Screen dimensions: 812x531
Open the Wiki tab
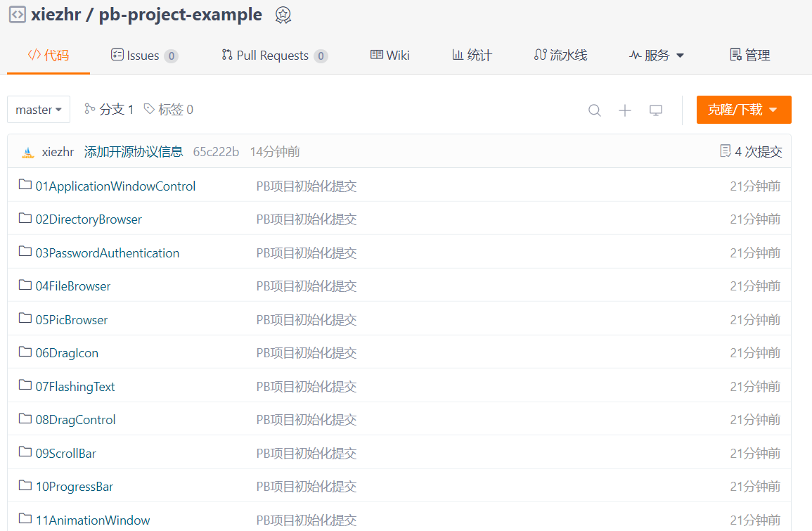coord(390,55)
